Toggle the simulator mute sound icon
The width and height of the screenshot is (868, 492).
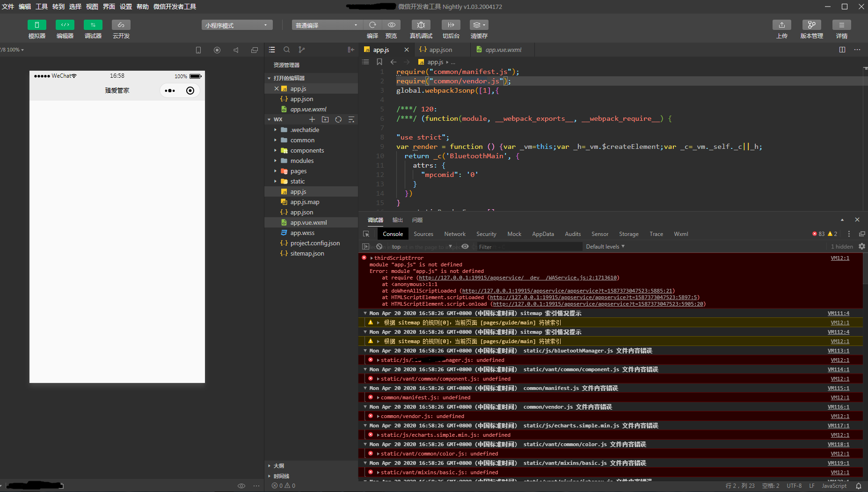tap(236, 50)
